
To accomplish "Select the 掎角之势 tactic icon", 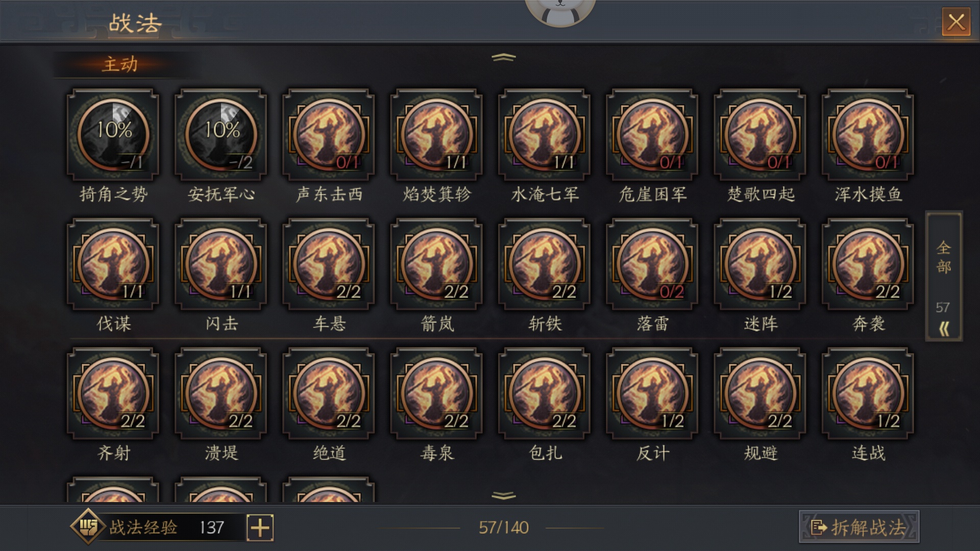I will click(x=113, y=134).
